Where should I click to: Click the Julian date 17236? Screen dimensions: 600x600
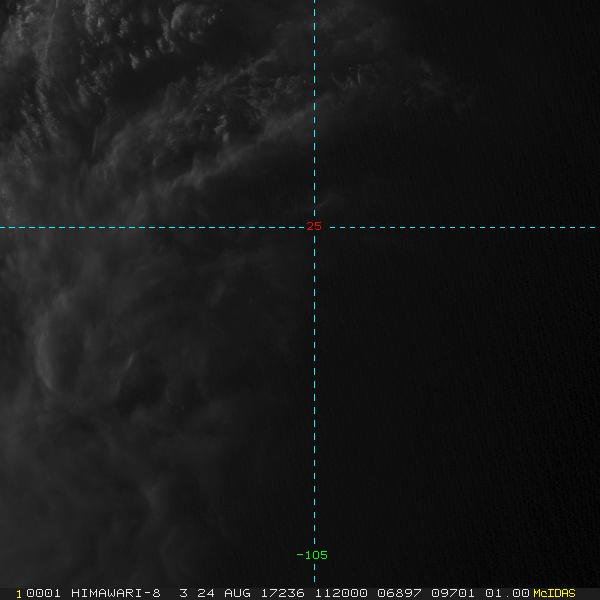(x=282, y=593)
